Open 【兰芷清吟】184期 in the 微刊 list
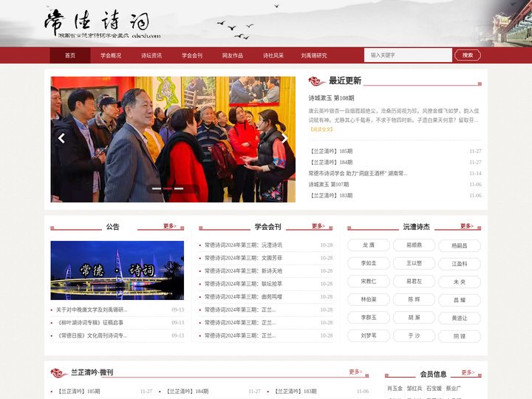Viewport: 532px width, 399px height. pos(187,391)
